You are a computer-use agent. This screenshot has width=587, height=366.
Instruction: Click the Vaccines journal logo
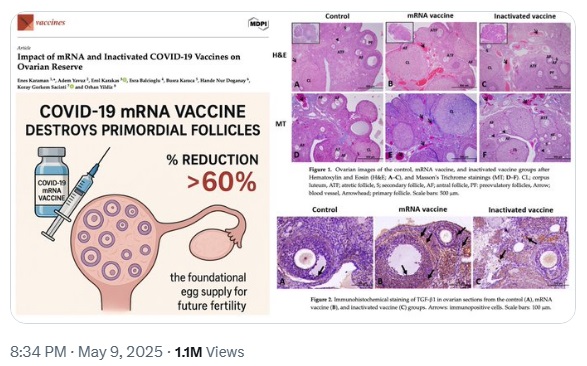click(x=41, y=22)
